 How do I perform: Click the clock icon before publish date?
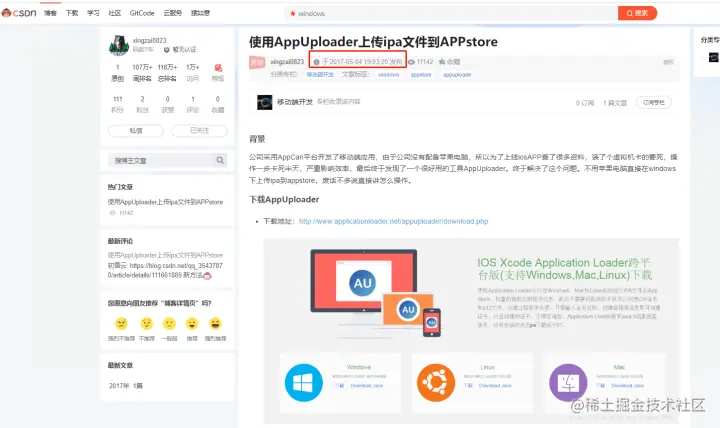pyautogui.click(x=316, y=62)
